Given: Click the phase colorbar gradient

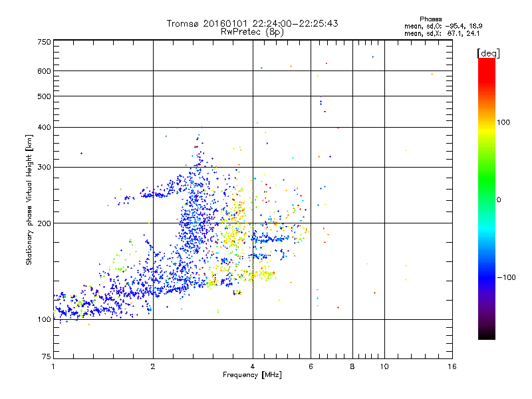Looking at the screenshot, I should [x=487, y=198].
